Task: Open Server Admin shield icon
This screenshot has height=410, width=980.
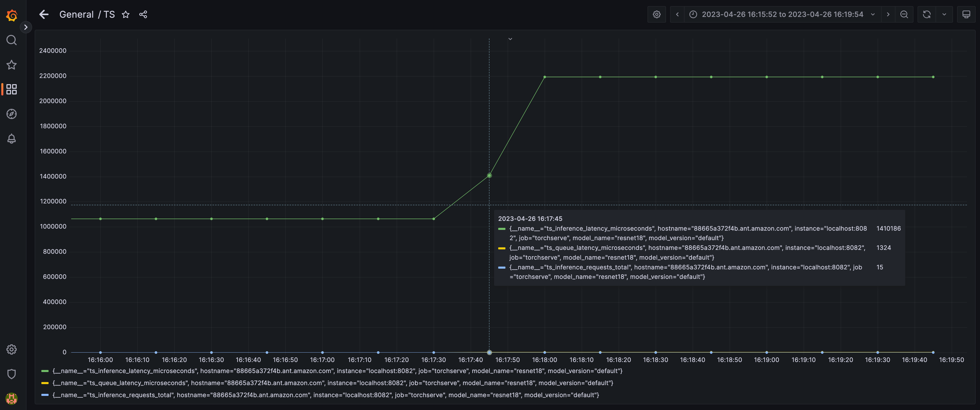Action: 12,374
